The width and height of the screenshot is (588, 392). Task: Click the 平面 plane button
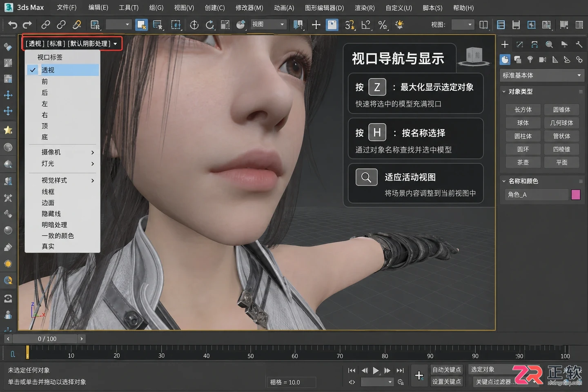561,162
